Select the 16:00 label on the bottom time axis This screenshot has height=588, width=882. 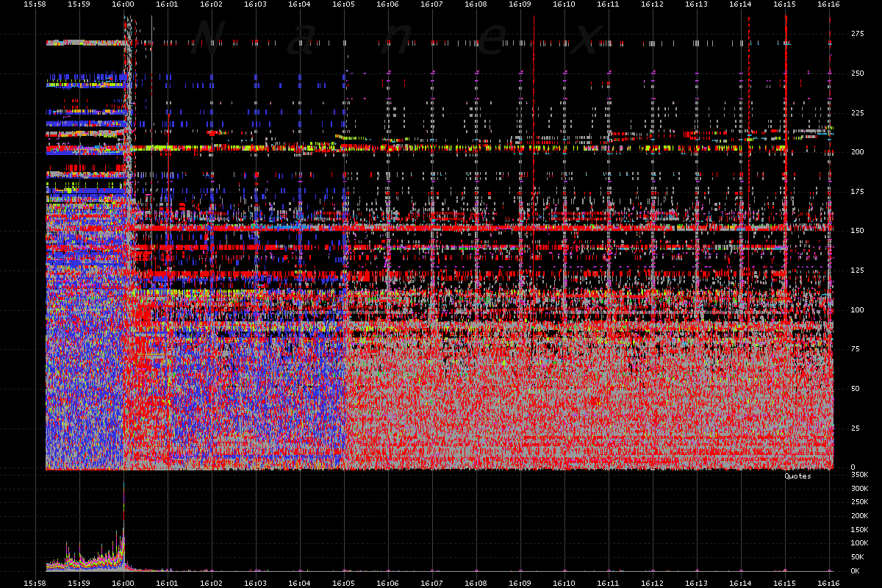coord(123,582)
